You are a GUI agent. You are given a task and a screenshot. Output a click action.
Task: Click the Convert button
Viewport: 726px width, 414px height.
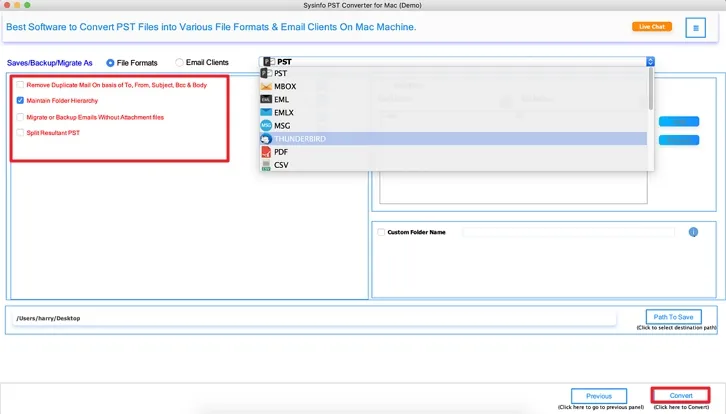tap(681, 395)
